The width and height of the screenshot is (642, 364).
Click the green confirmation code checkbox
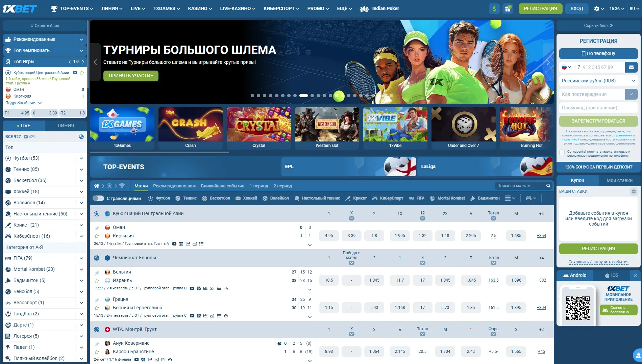click(632, 94)
